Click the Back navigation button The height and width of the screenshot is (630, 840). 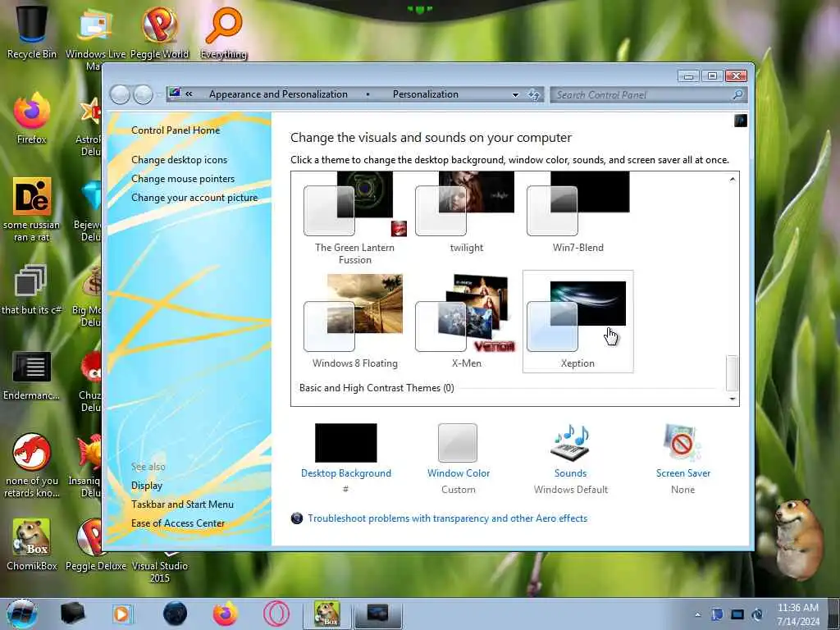120,95
